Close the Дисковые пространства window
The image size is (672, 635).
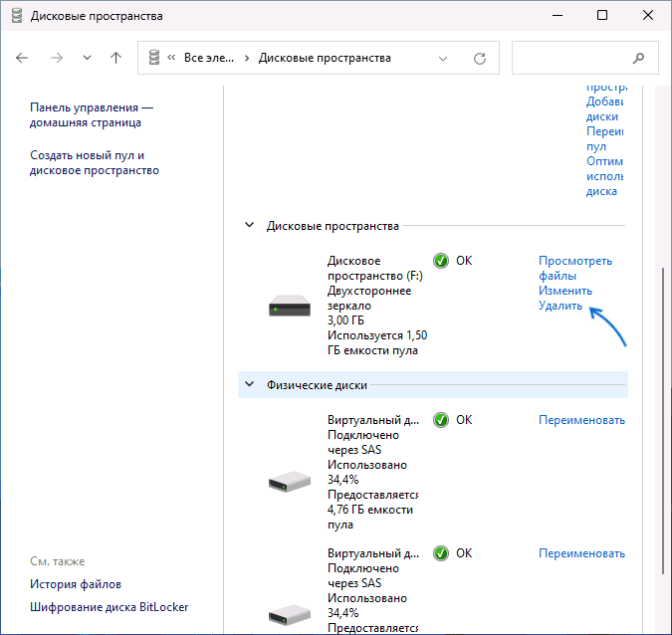tap(648, 15)
